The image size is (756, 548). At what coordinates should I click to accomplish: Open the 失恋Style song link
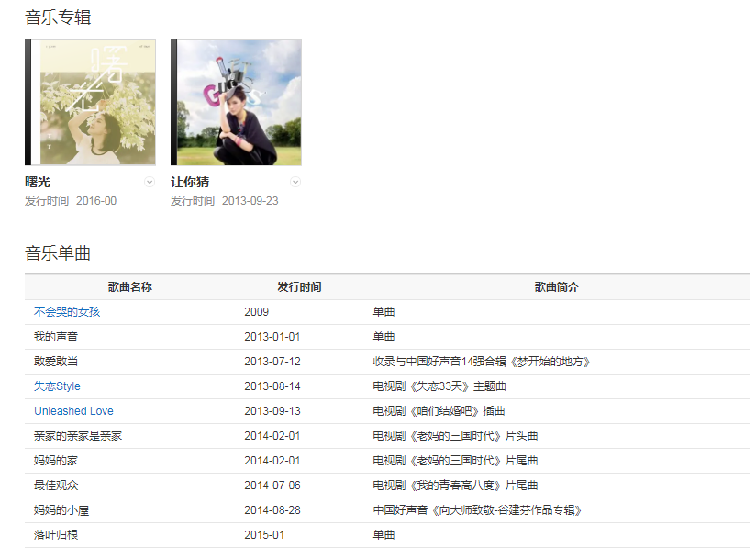tap(57, 386)
